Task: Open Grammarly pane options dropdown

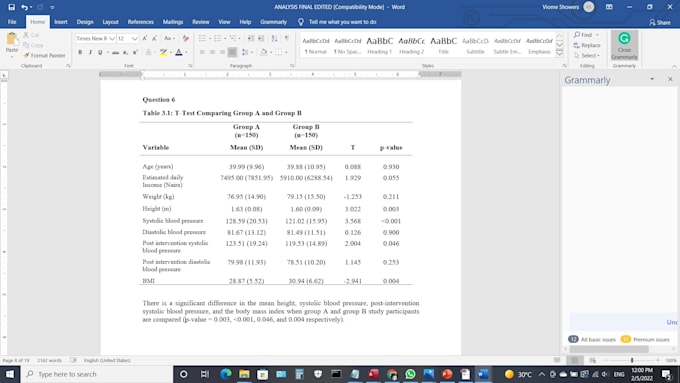Action: coord(652,79)
